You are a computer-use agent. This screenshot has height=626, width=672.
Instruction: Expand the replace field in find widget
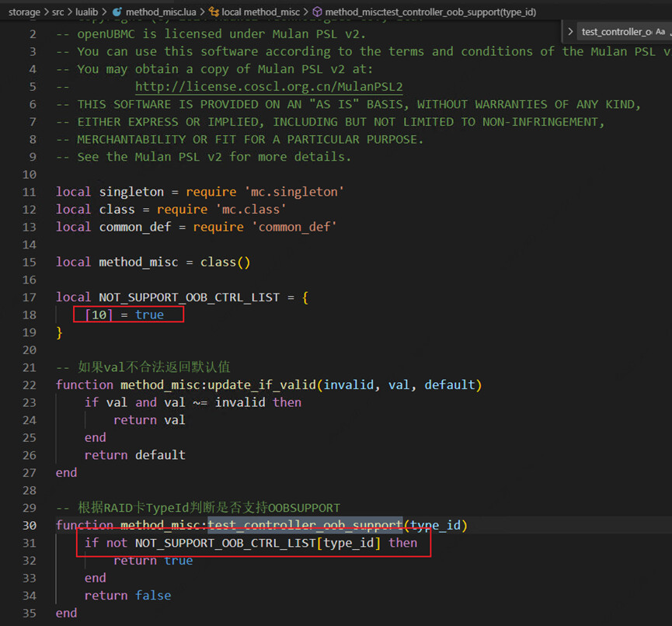[571, 32]
